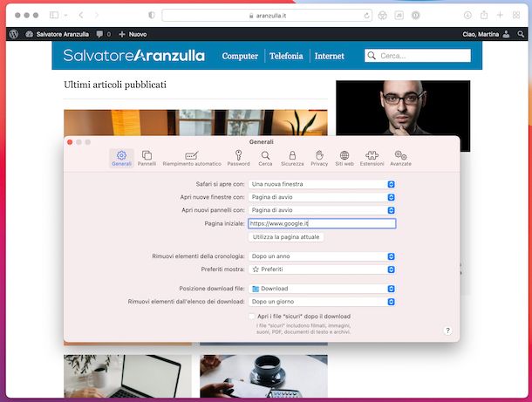Open Riempimento automatico preferences tab
This screenshot has width=532, height=402.
click(x=192, y=158)
